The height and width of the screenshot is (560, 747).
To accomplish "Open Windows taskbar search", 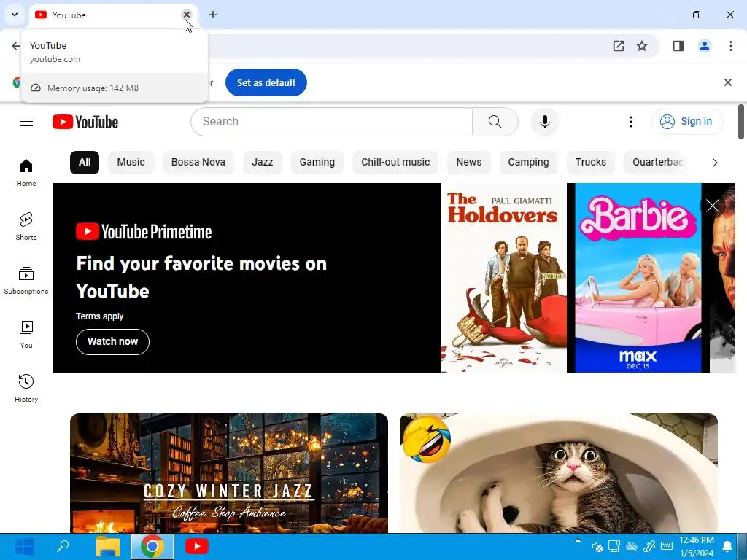I will (63, 546).
